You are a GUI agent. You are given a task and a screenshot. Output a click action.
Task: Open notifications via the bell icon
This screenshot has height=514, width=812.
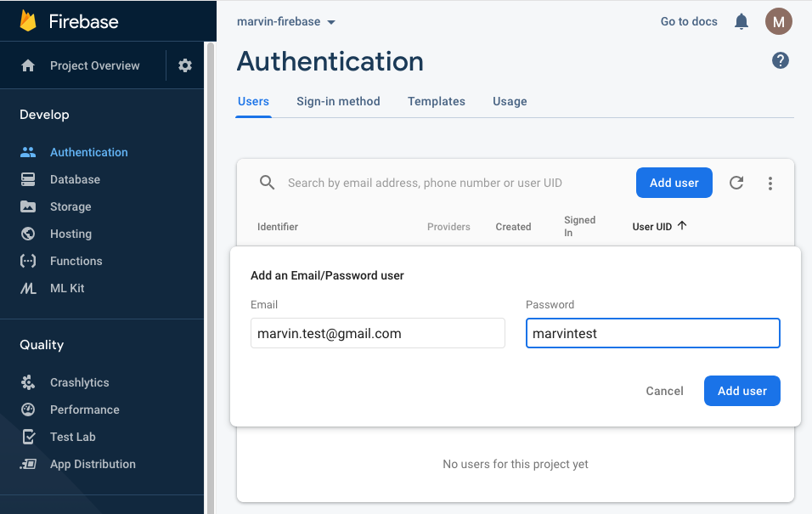coord(741,21)
